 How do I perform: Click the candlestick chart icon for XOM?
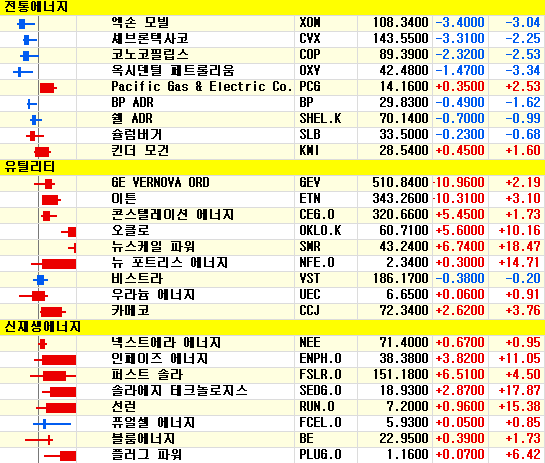click(26, 24)
